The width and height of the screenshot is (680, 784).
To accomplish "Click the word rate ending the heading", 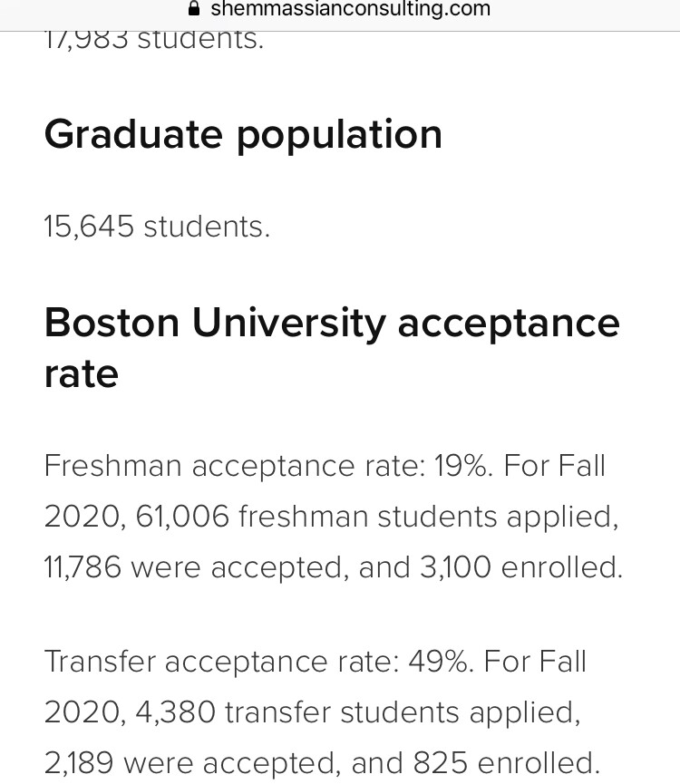I will (x=81, y=373).
